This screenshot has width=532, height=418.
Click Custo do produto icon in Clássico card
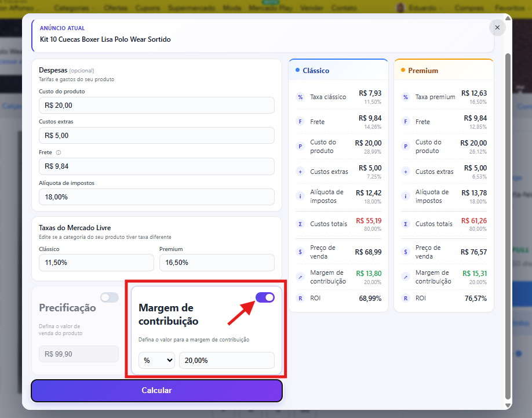click(300, 147)
